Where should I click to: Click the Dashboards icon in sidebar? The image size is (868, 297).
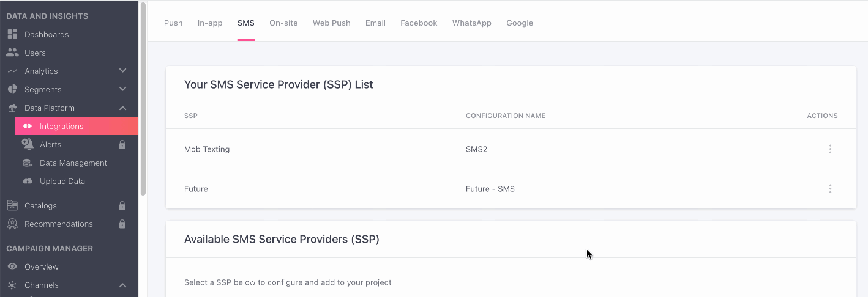pyautogui.click(x=12, y=35)
